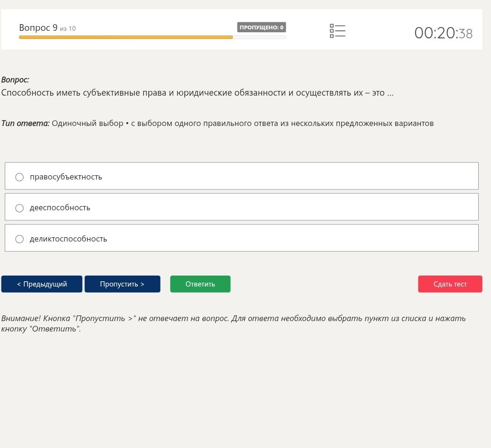This screenshot has width=491, height=448.
Task: Open the question list icon
Action: tap(337, 31)
